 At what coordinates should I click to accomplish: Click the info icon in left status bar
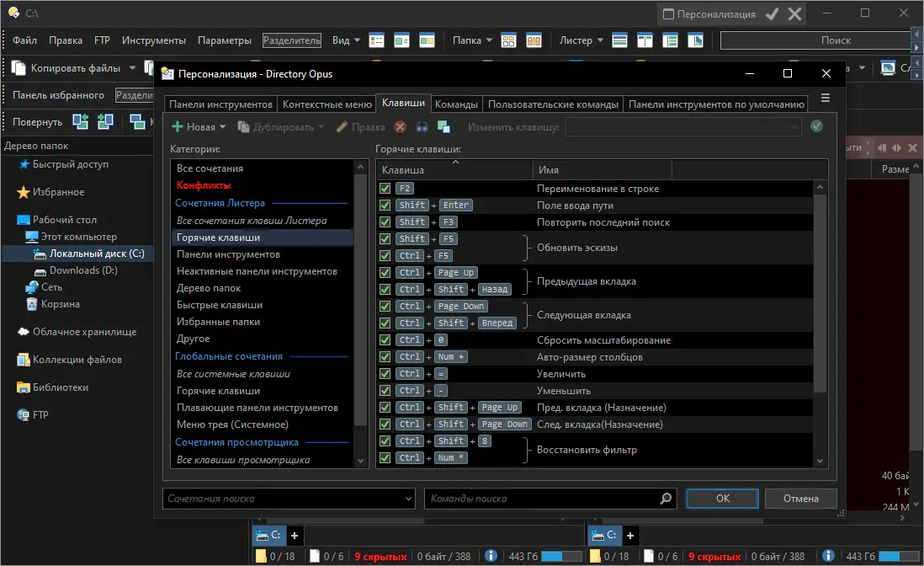pyautogui.click(x=491, y=556)
